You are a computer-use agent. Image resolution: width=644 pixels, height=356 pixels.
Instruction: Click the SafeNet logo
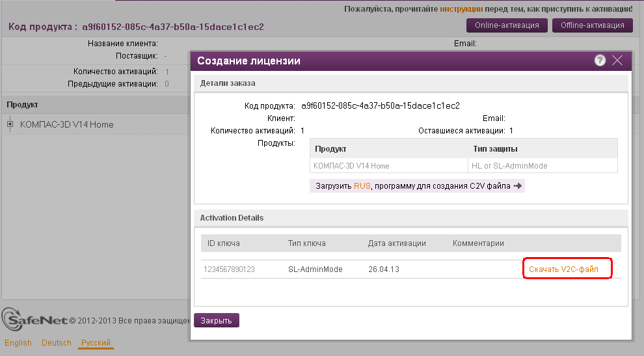click(x=34, y=319)
